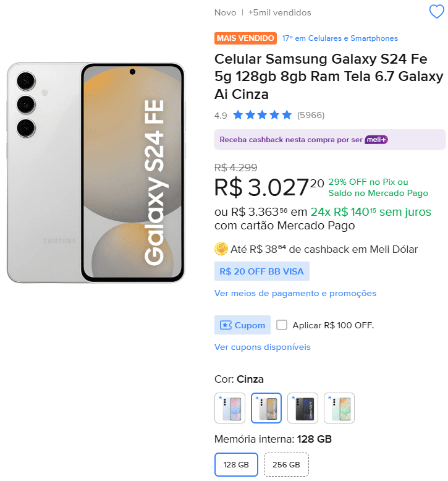Choose the green mint color variant
Image resolution: width=448 pixels, height=481 pixels.
pos(339,408)
